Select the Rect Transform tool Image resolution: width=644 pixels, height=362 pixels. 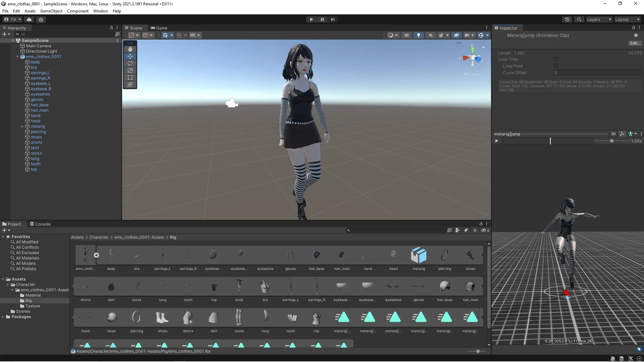130,77
